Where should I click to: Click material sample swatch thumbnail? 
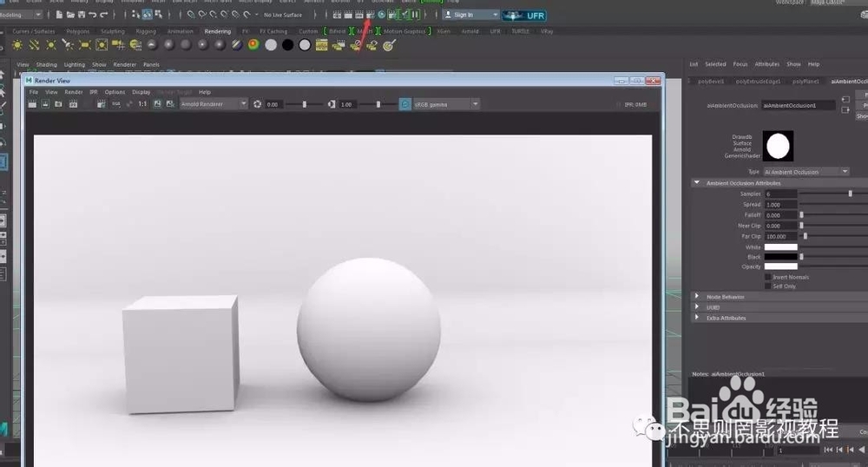(x=778, y=146)
